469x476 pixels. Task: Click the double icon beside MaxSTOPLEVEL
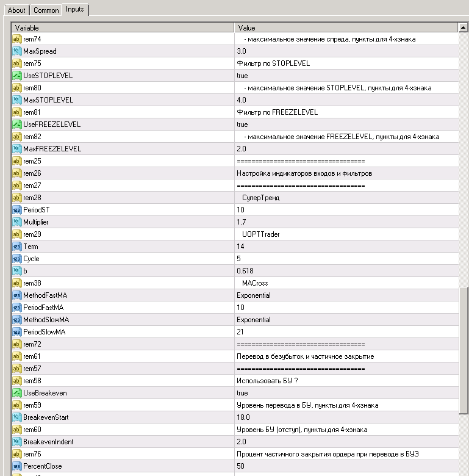click(17, 100)
